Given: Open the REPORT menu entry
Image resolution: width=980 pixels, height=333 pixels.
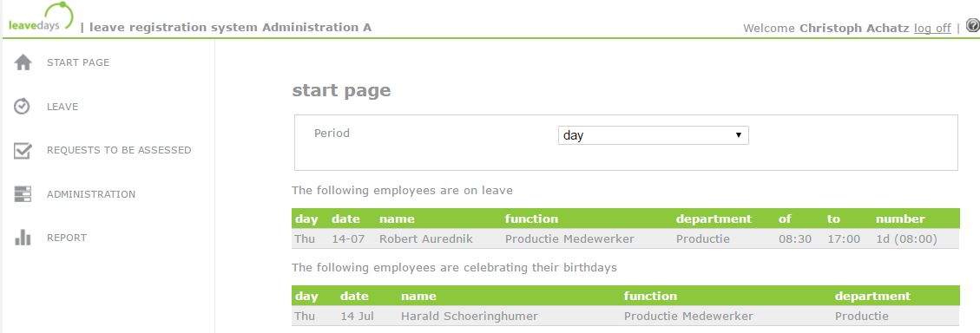Looking at the screenshot, I should tap(67, 238).
